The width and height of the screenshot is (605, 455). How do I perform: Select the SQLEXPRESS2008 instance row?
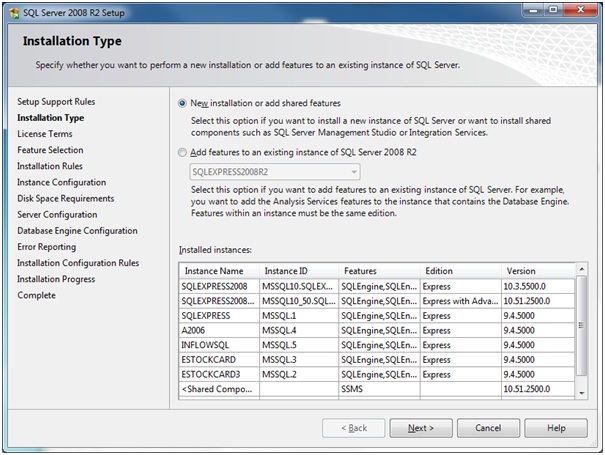(377, 286)
